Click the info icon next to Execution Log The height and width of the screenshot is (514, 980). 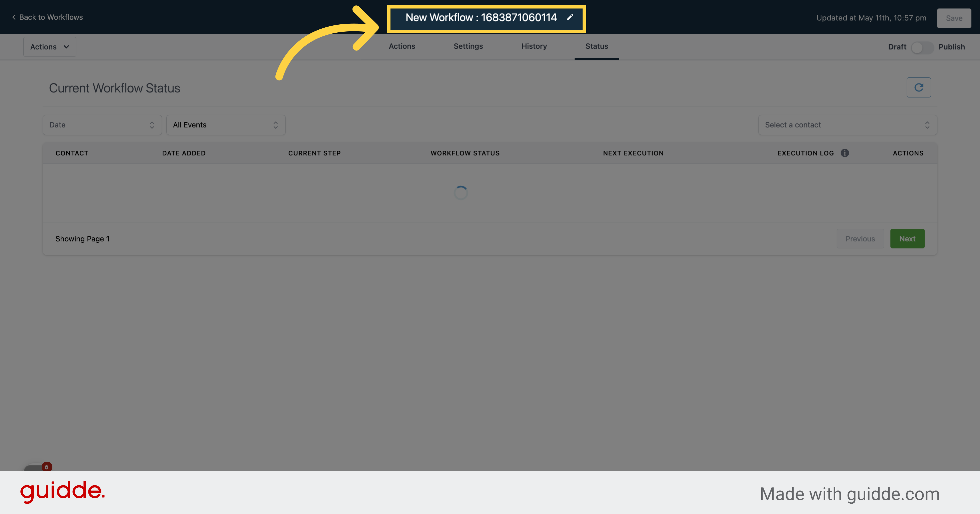(x=845, y=153)
